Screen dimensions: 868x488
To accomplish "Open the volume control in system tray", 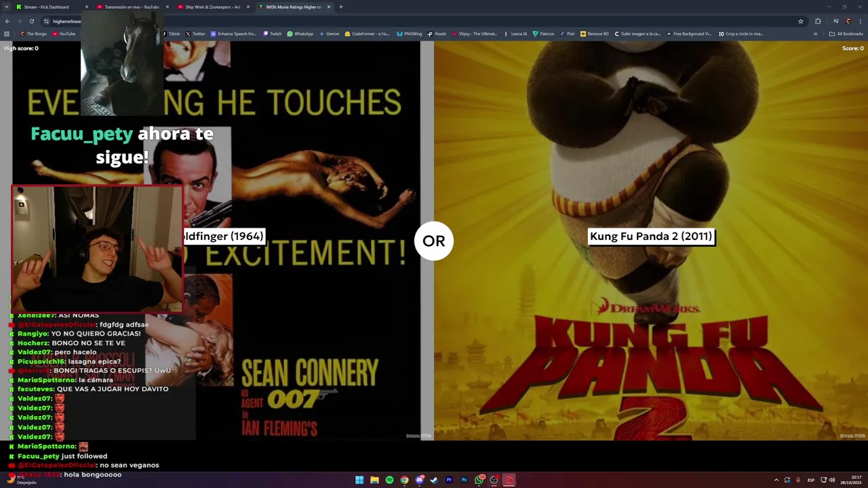I will [x=832, y=480].
